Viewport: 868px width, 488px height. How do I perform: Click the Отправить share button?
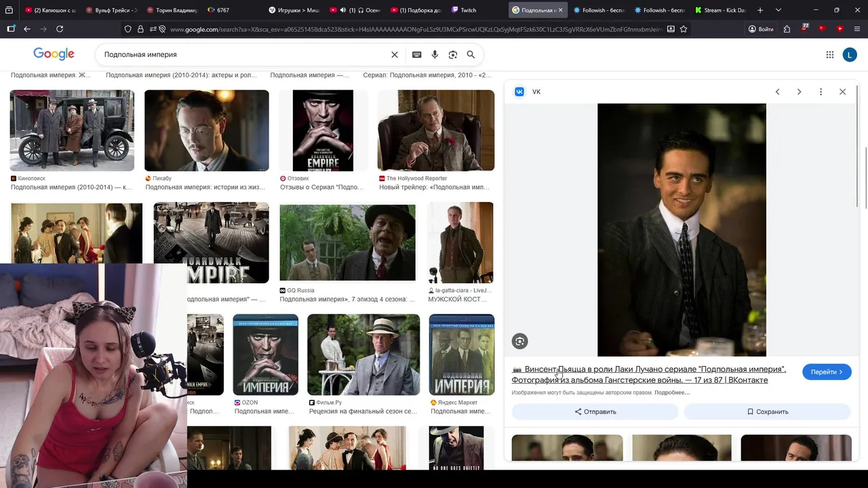[595, 411]
